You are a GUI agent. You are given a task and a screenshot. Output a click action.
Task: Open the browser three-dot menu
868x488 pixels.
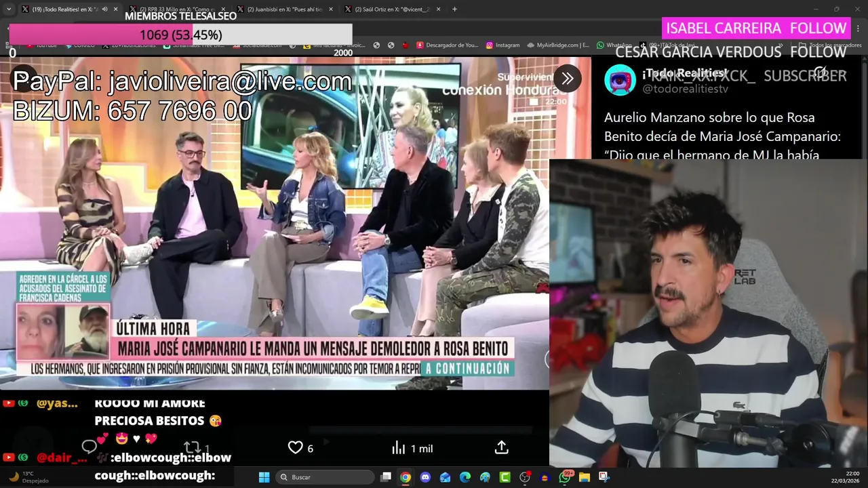(859, 28)
